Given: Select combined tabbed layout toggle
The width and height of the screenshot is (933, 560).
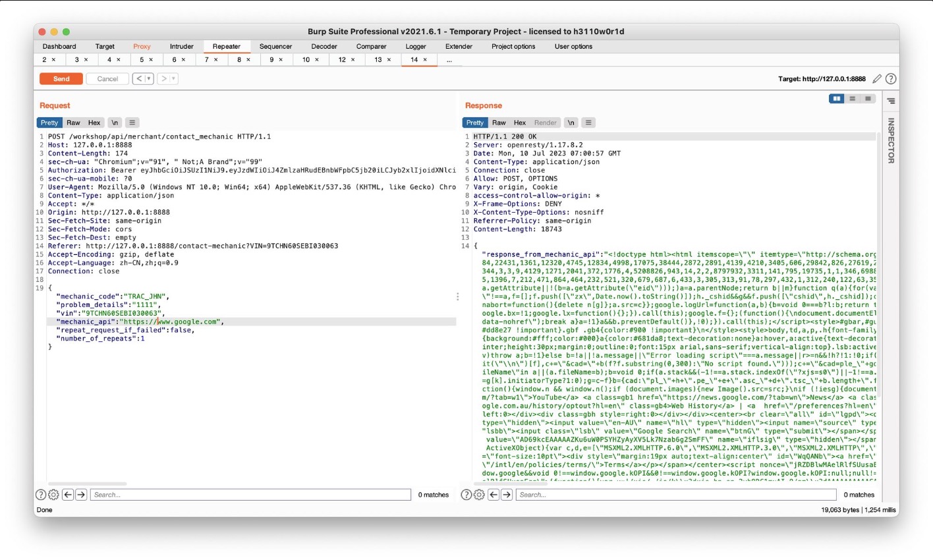Looking at the screenshot, I should click(868, 99).
